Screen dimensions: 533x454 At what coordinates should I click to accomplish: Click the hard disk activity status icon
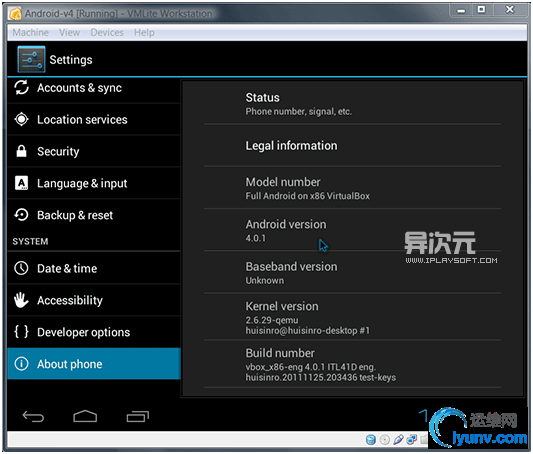point(371,439)
